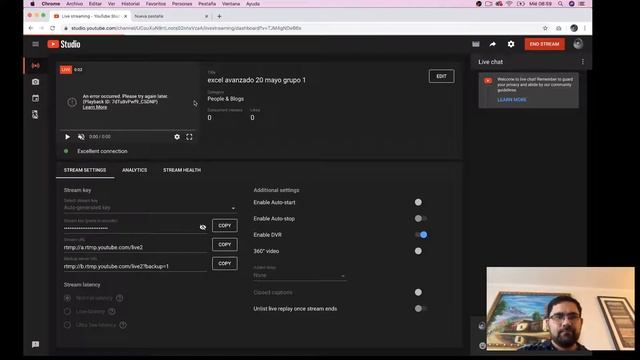Open the Apple menu
The width and height of the screenshot is (640, 360).
pos(32,4)
